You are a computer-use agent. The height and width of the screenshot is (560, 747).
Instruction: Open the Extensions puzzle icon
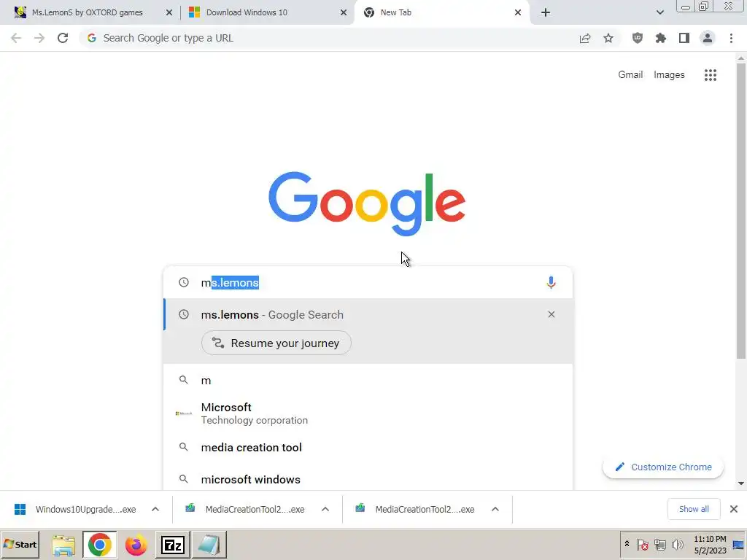[x=661, y=38]
